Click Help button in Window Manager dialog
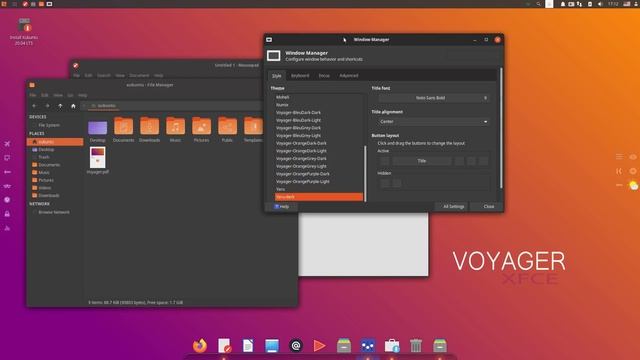This screenshot has height=360, width=640. (282, 207)
